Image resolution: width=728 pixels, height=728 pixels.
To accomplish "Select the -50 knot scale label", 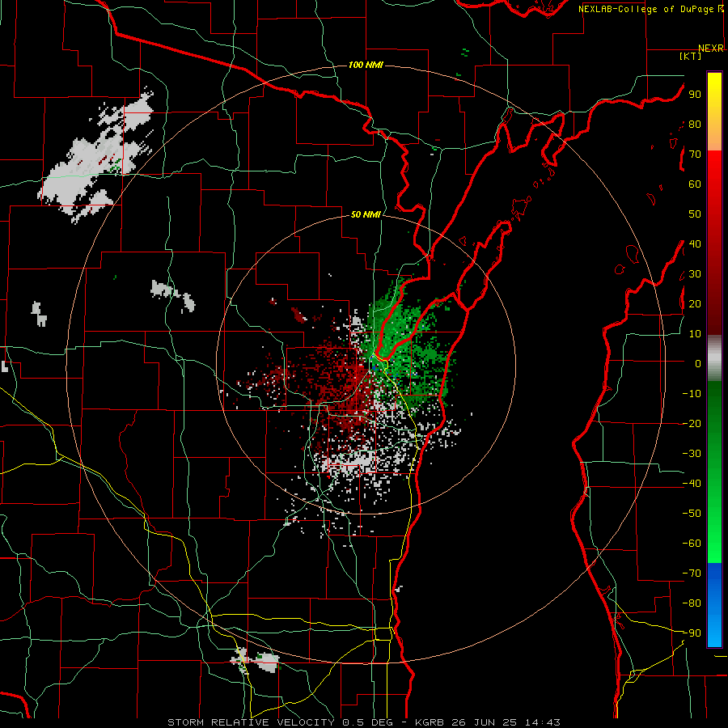I will (x=692, y=514).
